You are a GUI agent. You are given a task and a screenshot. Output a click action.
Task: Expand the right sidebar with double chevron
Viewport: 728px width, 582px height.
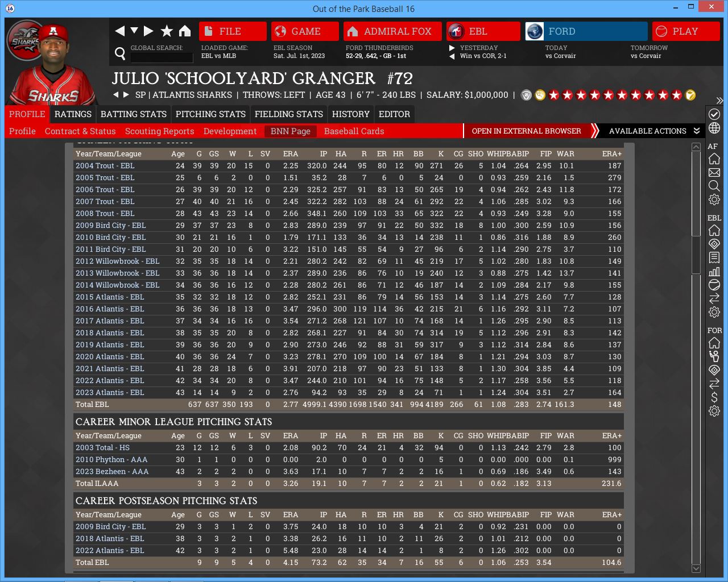719,101
